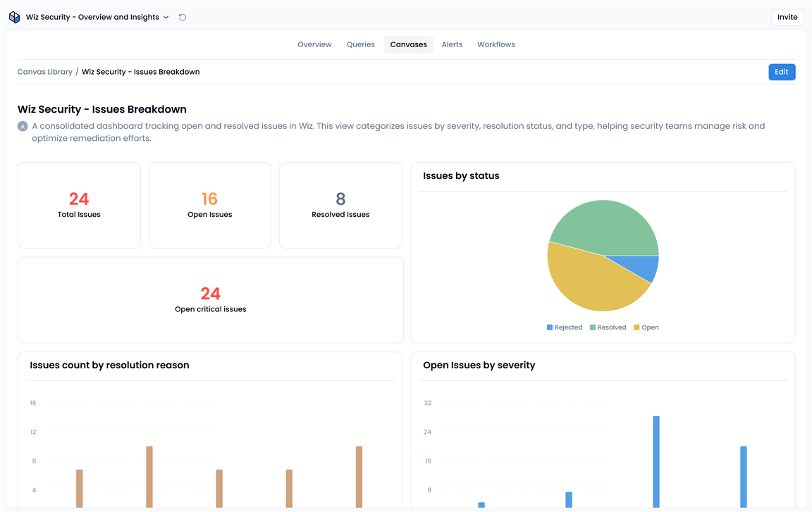Click the Open critical issues card
The image size is (812, 512).
point(211,300)
